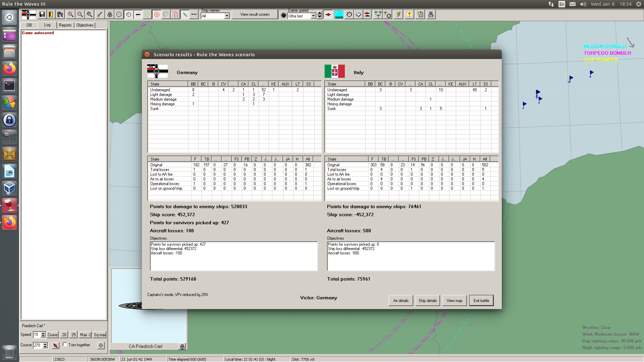Click the Speed value input field
Viewport: 644px width, 362px height.
click(37, 335)
